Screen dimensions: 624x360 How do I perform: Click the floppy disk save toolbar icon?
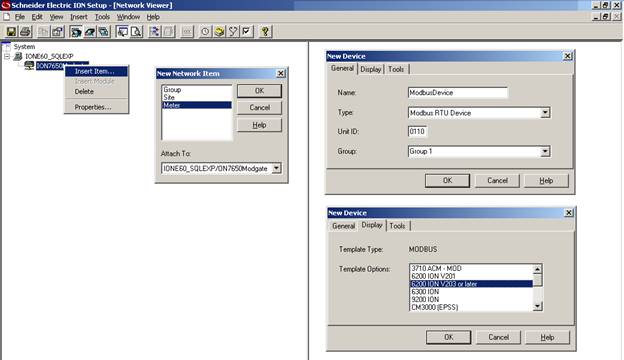point(11,31)
